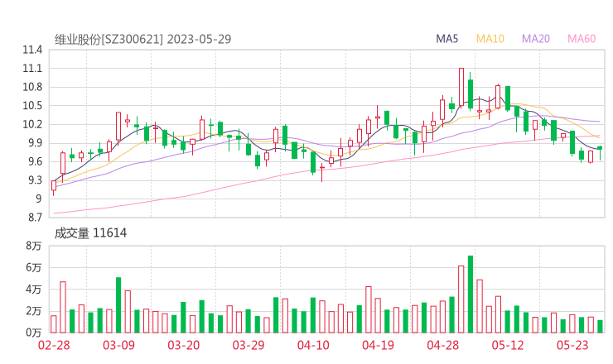Click the 6万 volume axis label

pos(34,267)
